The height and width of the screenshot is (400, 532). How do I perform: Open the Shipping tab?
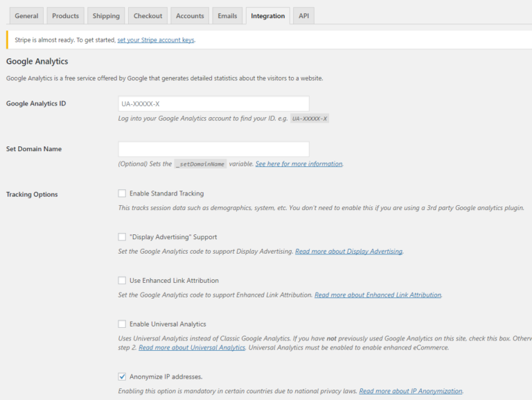(106, 16)
